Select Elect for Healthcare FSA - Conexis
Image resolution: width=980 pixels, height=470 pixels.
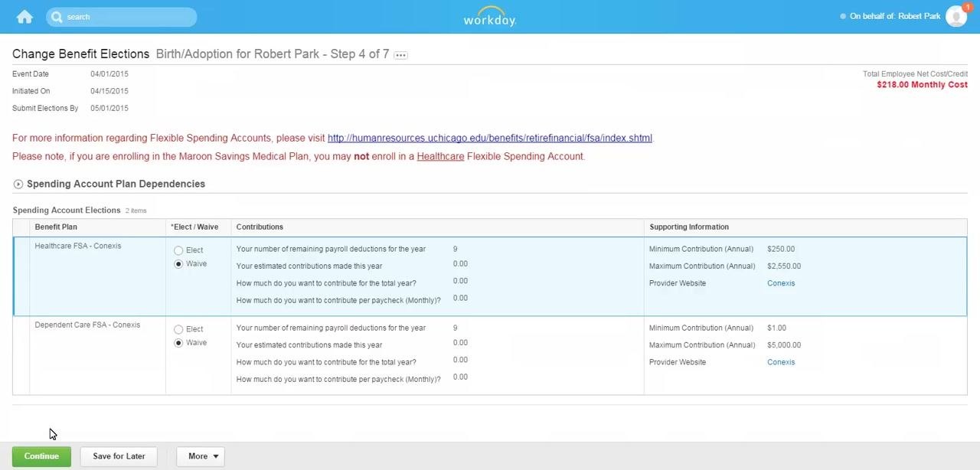point(178,250)
